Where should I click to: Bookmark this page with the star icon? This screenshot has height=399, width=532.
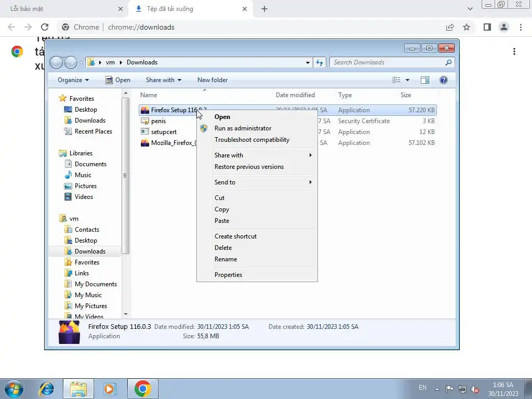tap(467, 27)
